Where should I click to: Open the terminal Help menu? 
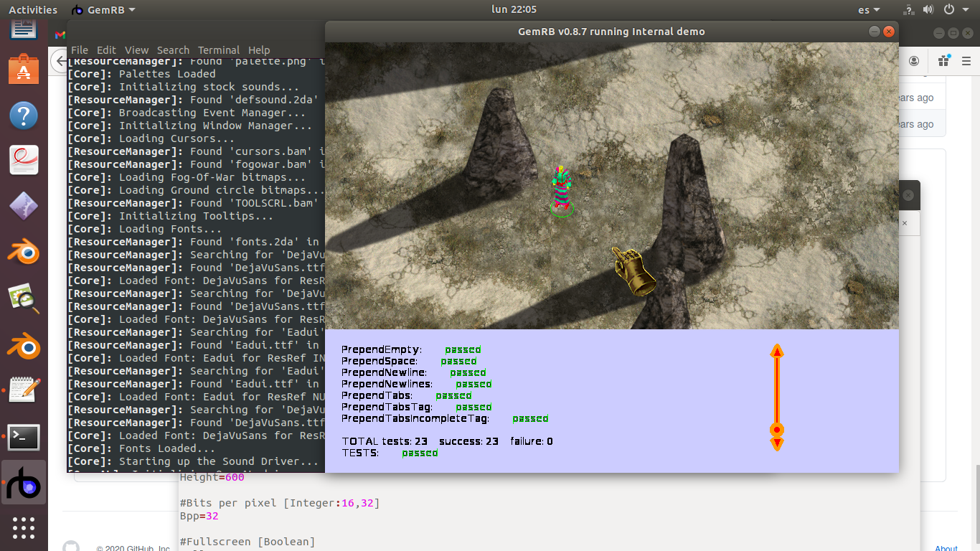click(x=259, y=50)
